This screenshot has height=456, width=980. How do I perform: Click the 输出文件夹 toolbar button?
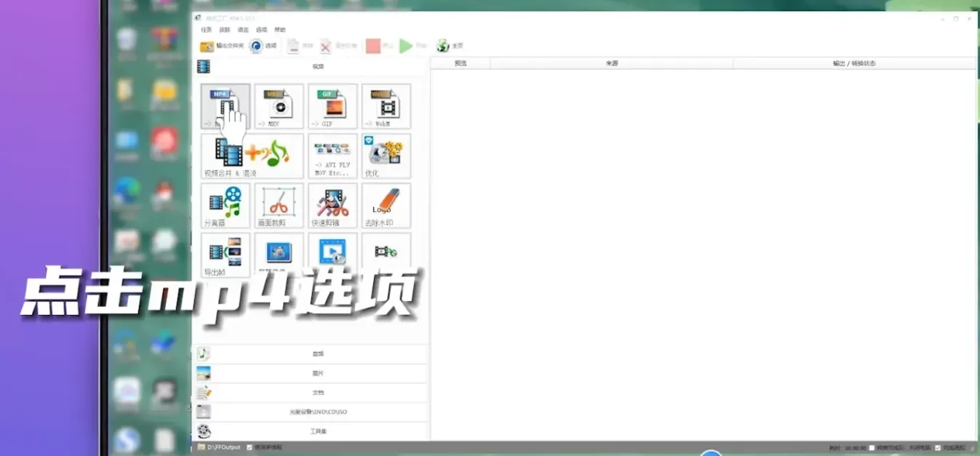(x=222, y=46)
